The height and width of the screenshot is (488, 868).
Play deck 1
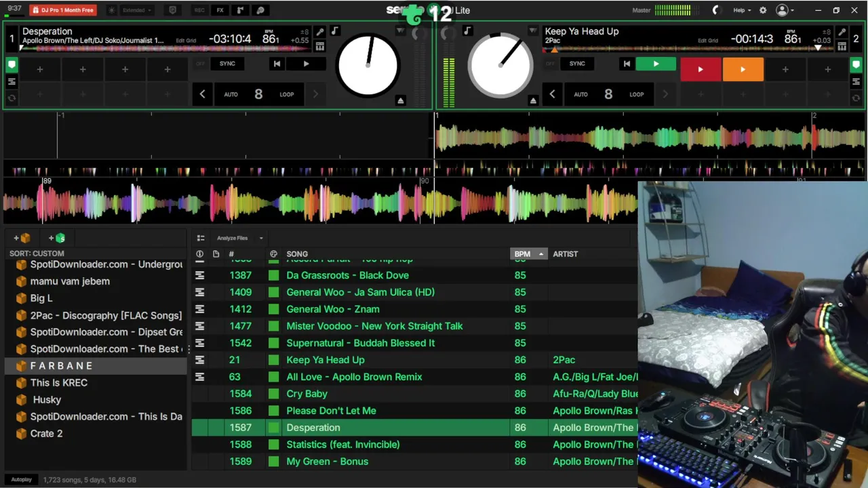click(306, 64)
